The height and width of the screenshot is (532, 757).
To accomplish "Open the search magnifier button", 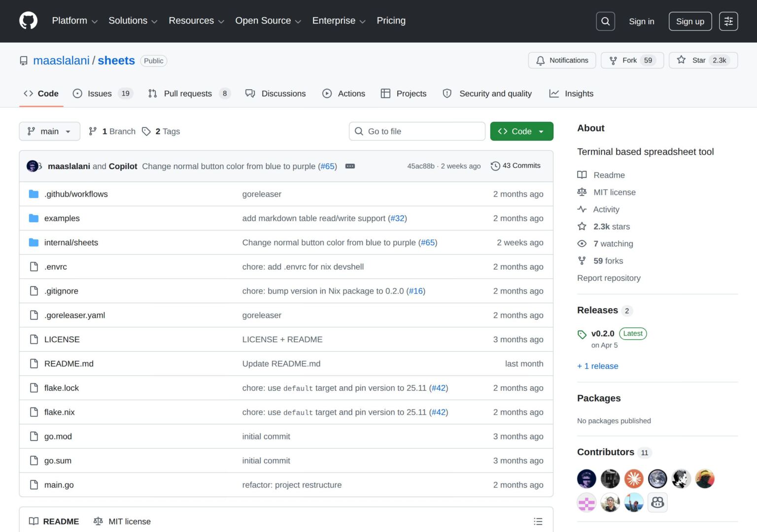I will click(605, 21).
